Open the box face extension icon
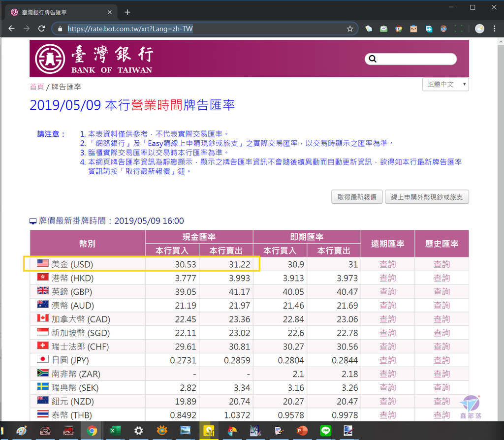The image size is (504, 440). [413, 29]
